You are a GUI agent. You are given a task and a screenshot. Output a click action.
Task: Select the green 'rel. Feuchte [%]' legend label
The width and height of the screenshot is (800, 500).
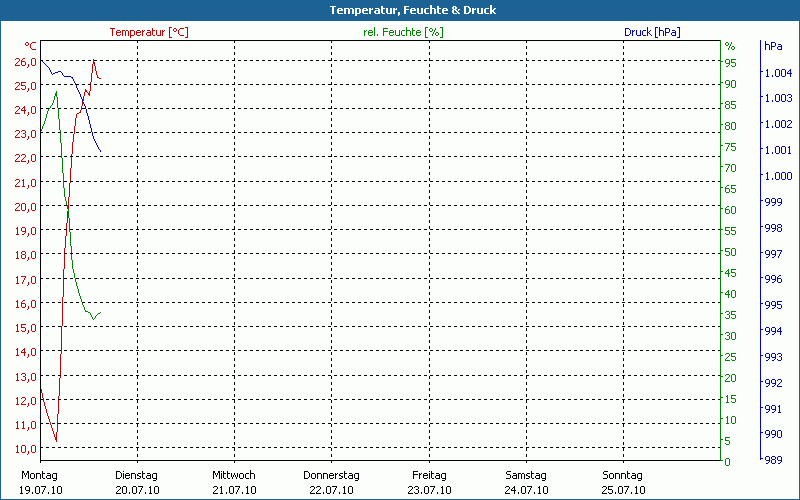tap(403, 32)
